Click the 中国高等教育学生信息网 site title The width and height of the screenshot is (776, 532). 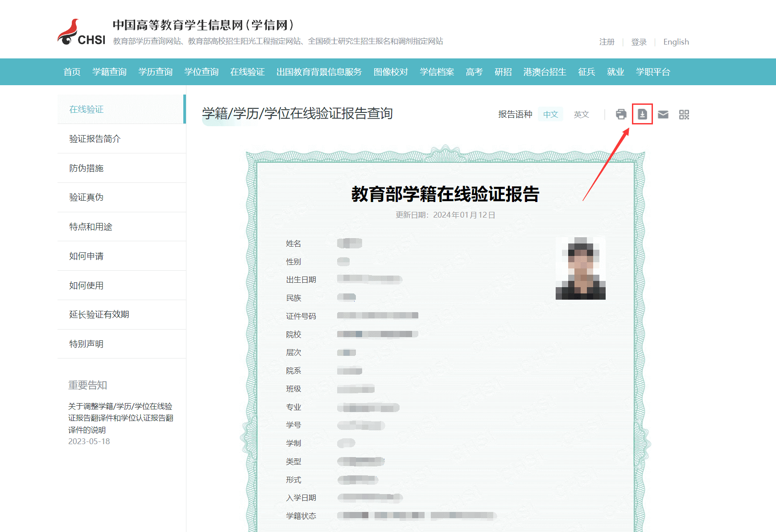coord(203,25)
